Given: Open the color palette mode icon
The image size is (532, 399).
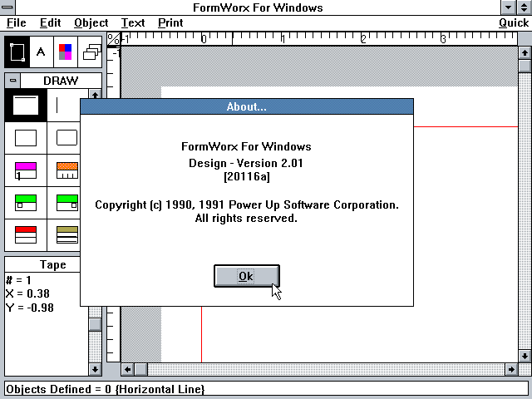Looking at the screenshot, I should click(65, 52).
